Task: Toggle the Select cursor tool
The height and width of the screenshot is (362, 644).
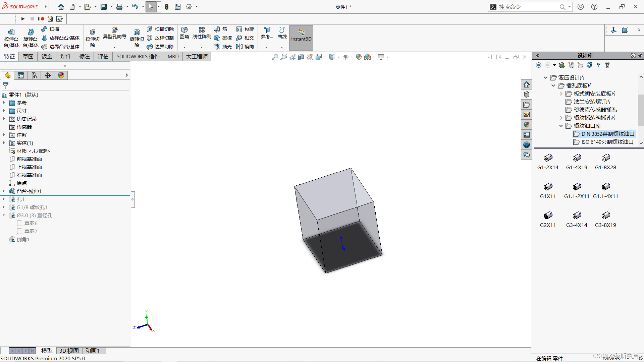Action: click(x=151, y=7)
